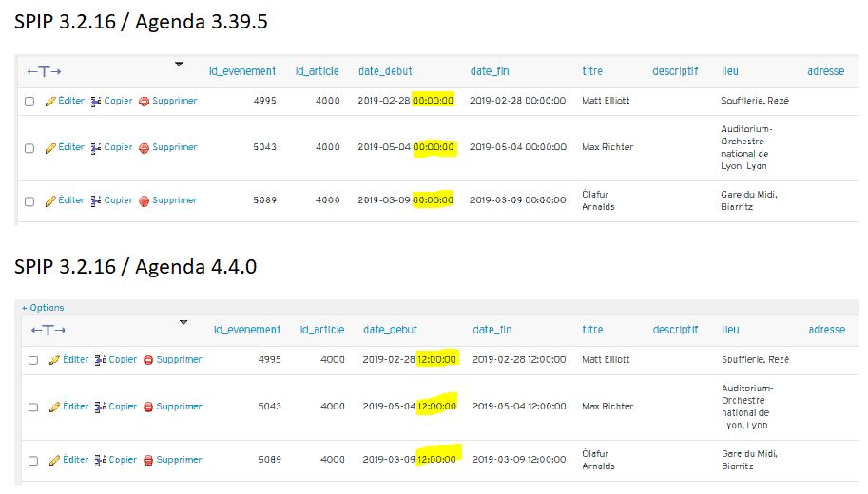Click Copier text link for event 5043 in bottom table
Image resolution: width=868 pixels, height=494 pixels.
click(x=123, y=407)
